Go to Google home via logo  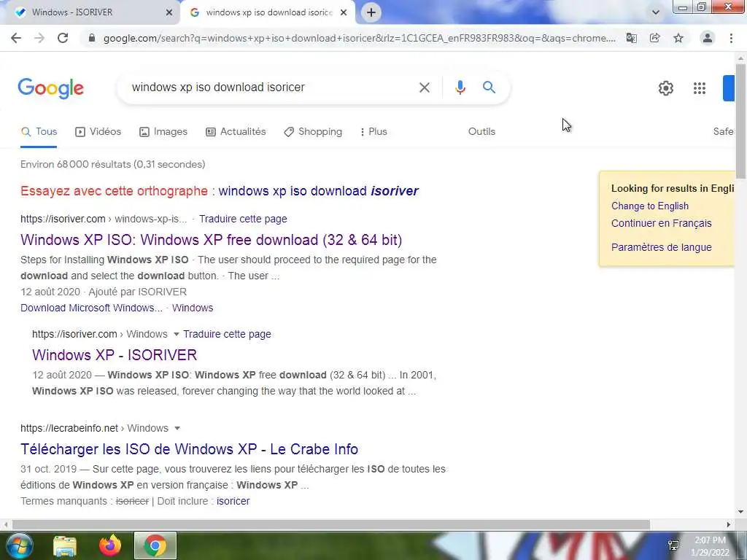click(51, 88)
